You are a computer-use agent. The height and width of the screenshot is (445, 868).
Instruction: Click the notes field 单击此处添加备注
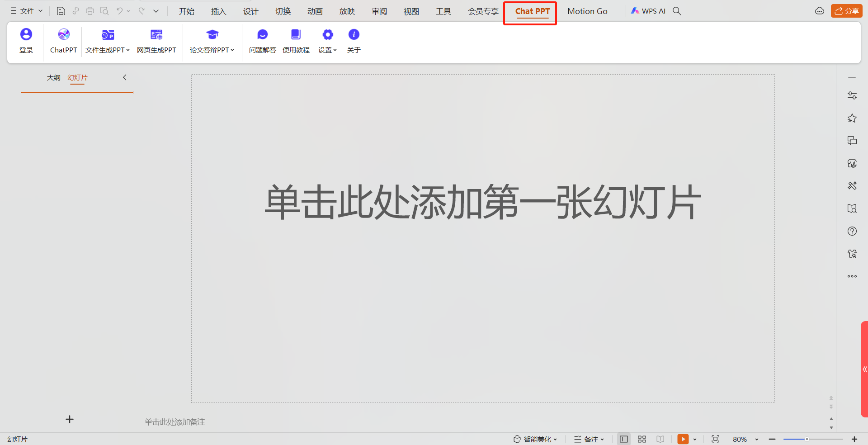tap(175, 422)
